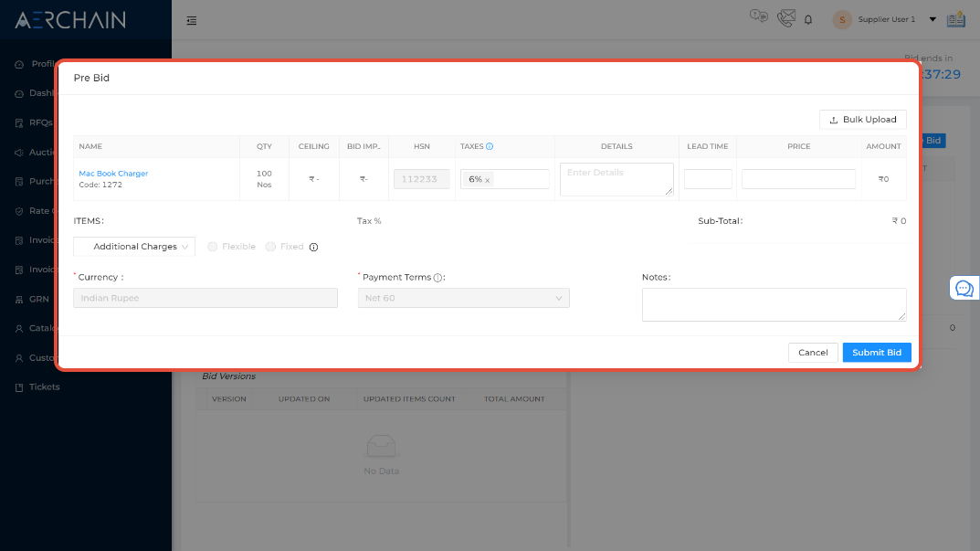
Task: Open the notification bell
Action: pyautogui.click(x=808, y=19)
